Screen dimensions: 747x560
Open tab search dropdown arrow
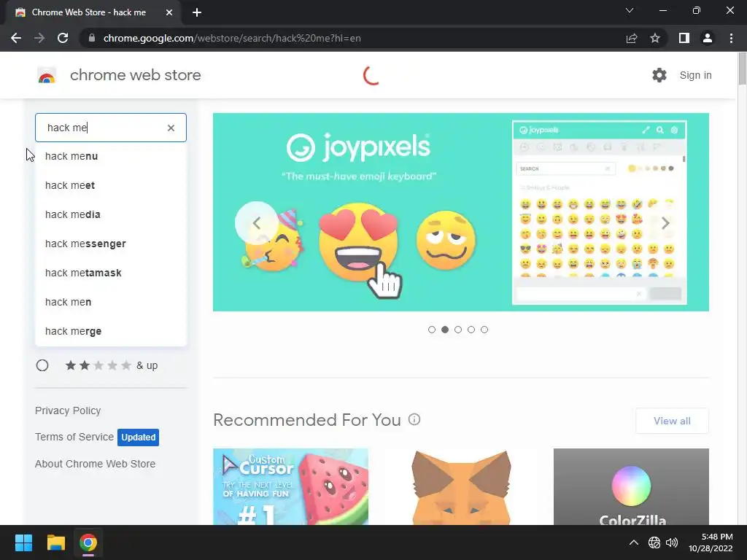pyautogui.click(x=630, y=10)
